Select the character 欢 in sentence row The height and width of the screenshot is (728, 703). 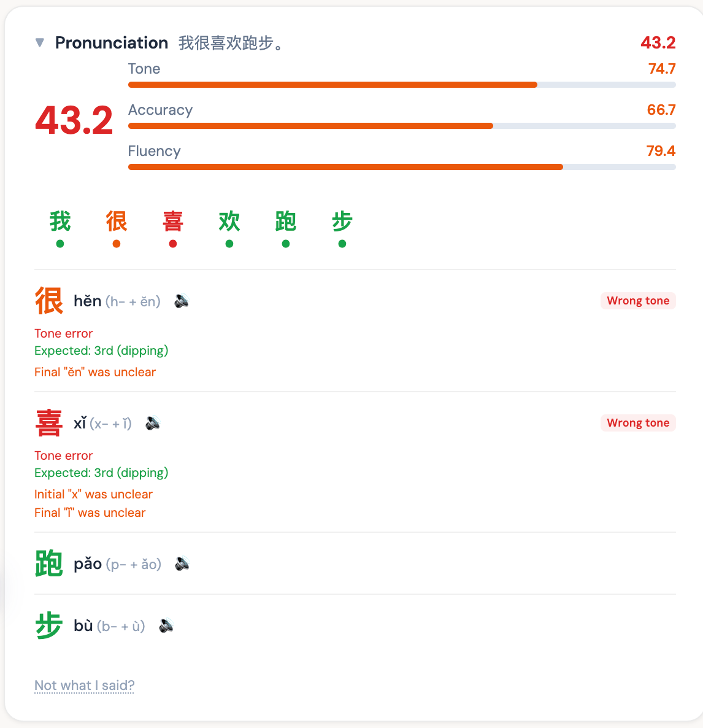pos(229,222)
